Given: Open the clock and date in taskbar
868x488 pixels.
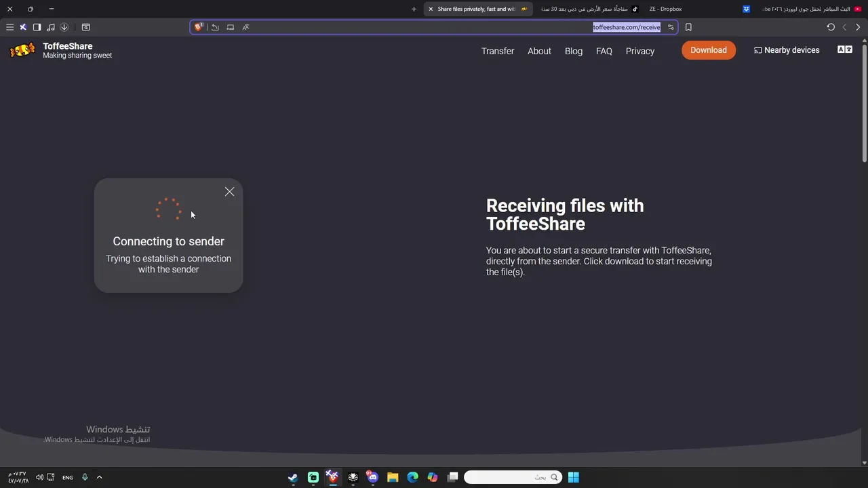Looking at the screenshot, I should point(18,477).
